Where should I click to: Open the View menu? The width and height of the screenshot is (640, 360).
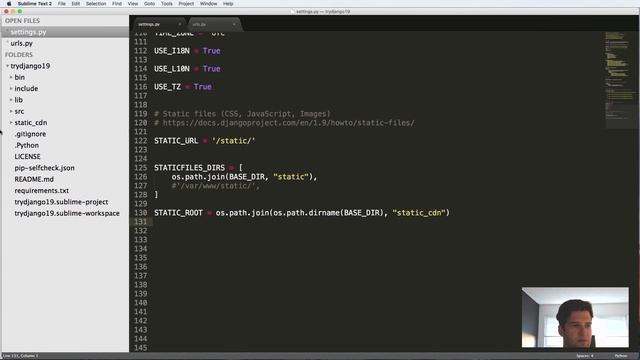133,4
